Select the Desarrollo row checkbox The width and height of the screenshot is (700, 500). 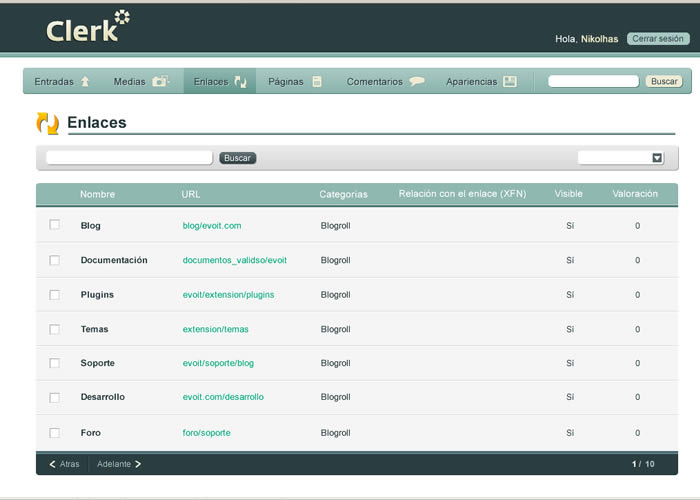pyautogui.click(x=54, y=397)
